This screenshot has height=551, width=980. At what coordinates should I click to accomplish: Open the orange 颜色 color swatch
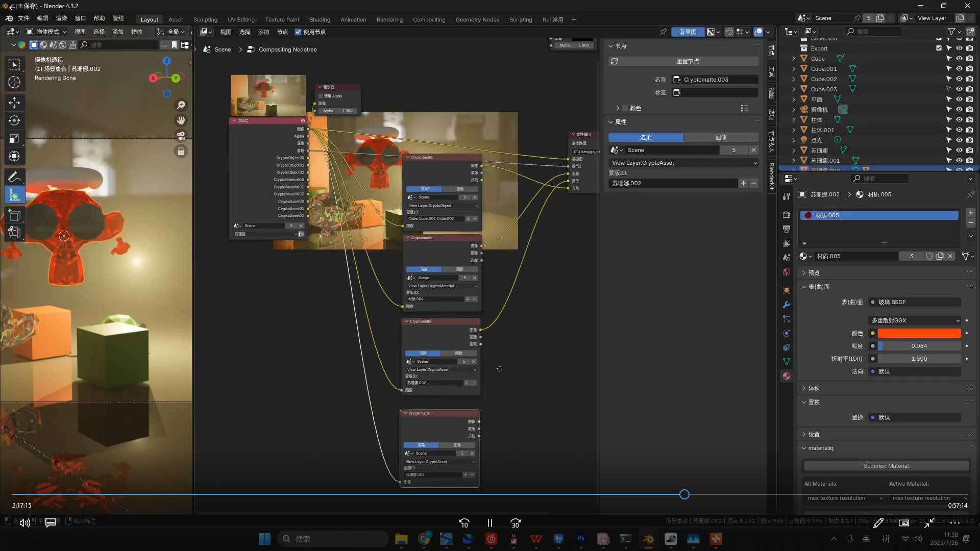pyautogui.click(x=919, y=333)
